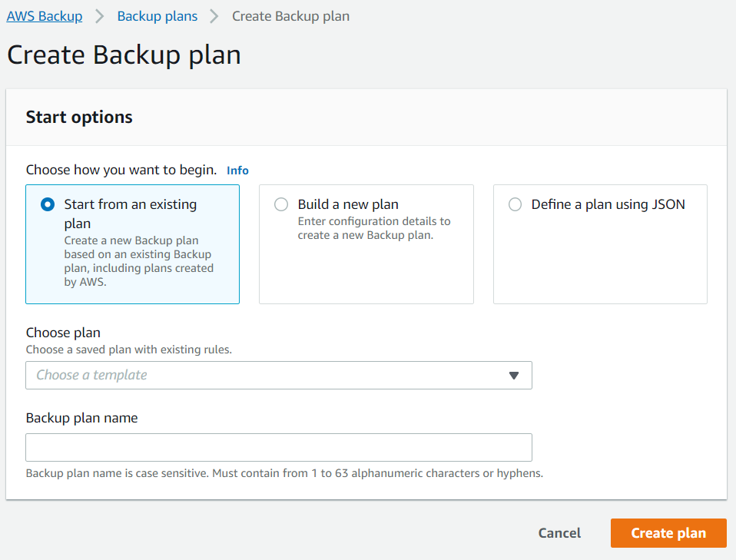Click the template dropdown arrow icon
The height and width of the screenshot is (560, 736).
click(514, 376)
